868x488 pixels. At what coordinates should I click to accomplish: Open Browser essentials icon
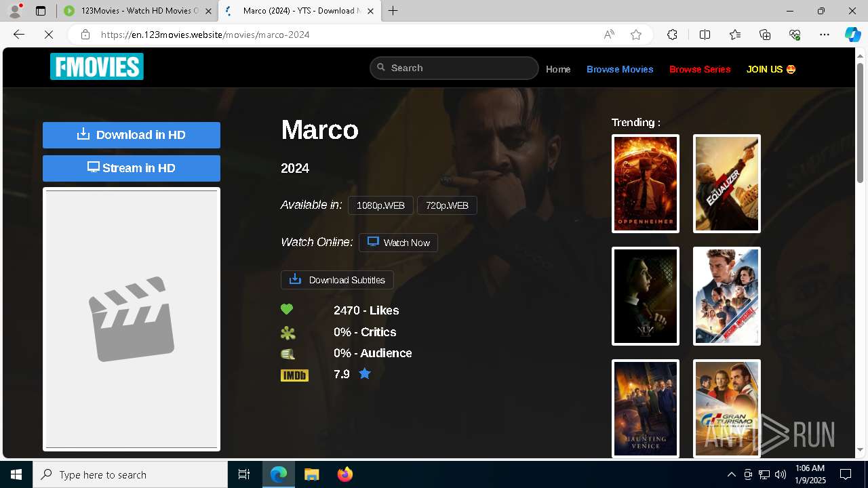pyautogui.click(x=795, y=35)
